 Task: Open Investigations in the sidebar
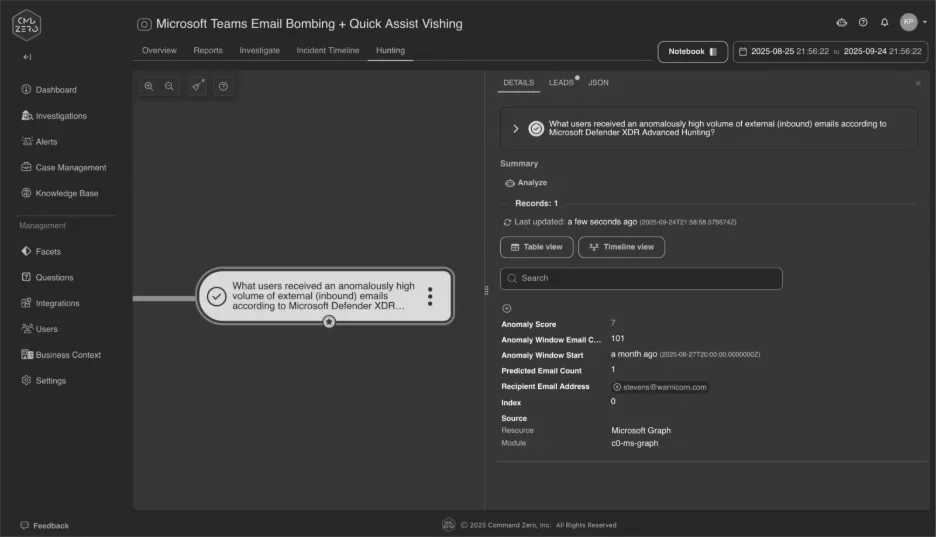coord(54,116)
